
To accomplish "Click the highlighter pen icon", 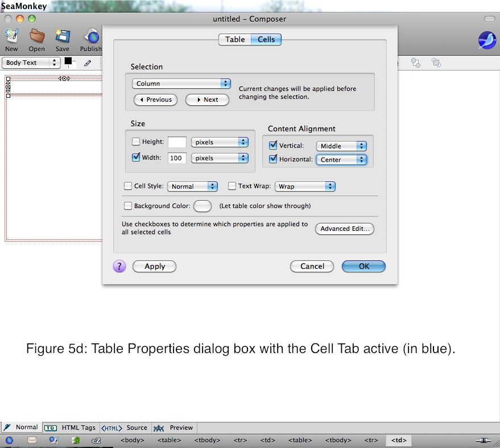I will [x=88, y=63].
